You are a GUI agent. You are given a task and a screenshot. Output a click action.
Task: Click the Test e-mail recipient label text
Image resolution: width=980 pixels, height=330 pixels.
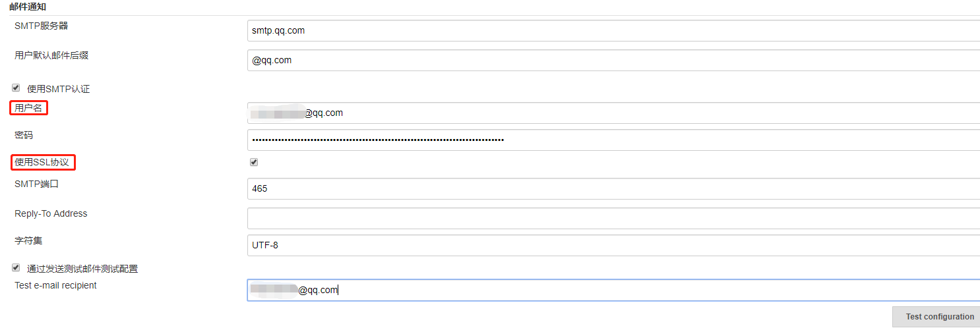coord(55,285)
